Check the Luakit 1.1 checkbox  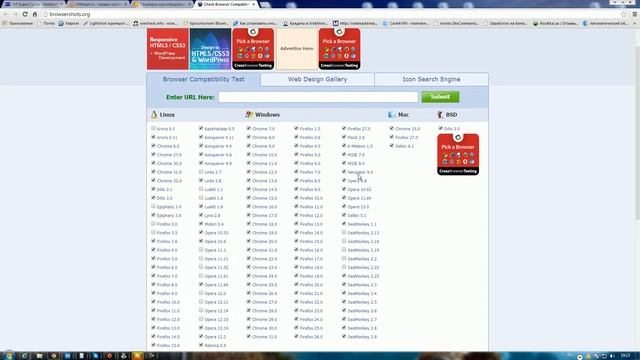pos(201,189)
